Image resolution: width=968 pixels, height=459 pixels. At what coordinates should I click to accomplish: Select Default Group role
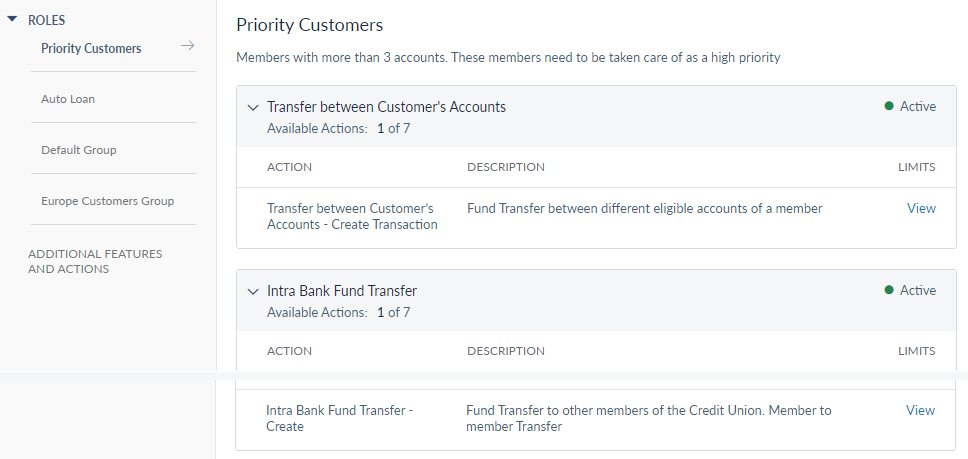pyautogui.click(x=79, y=150)
